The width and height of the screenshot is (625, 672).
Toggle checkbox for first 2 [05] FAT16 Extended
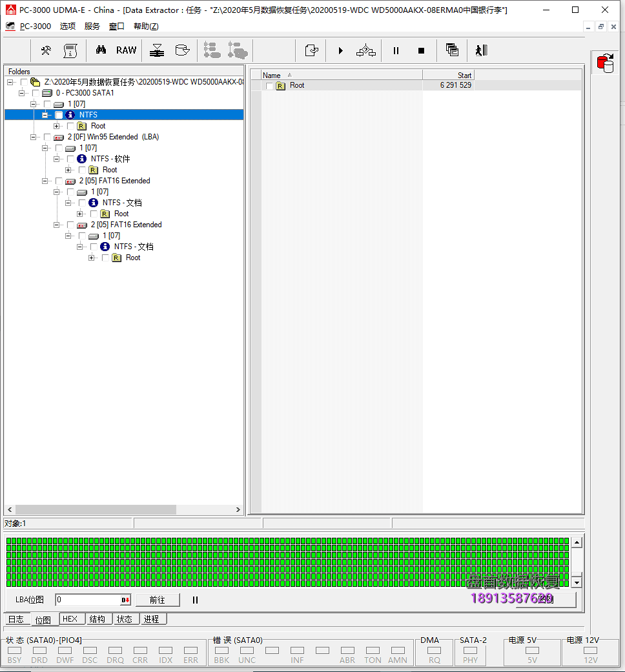59,181
